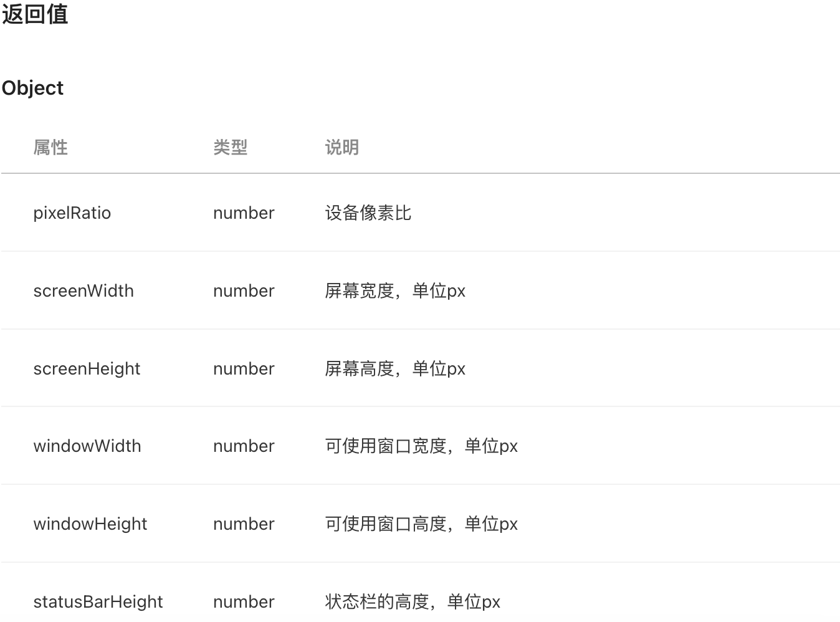
Task: Click the number type in screenWidth row
Action: pos(244,291)
